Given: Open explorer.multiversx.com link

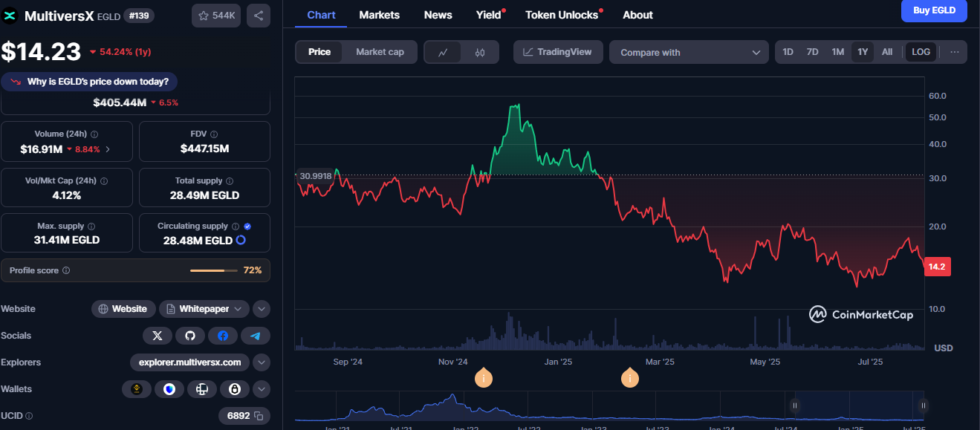Looking at the screenshot, I should (x=189, y=362).
